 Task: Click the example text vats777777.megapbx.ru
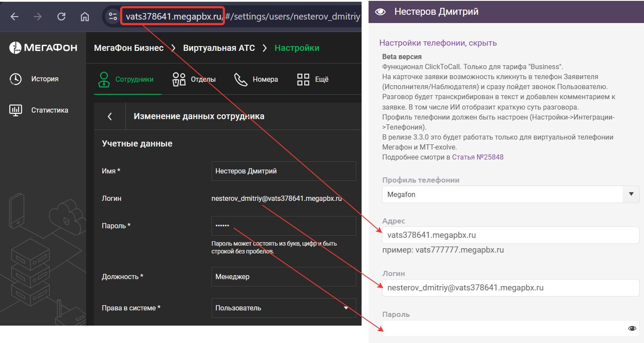tap(460, 250)
